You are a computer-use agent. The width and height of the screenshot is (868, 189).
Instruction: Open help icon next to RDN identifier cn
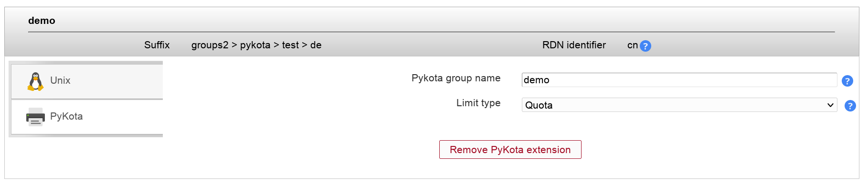pos(645,46)
